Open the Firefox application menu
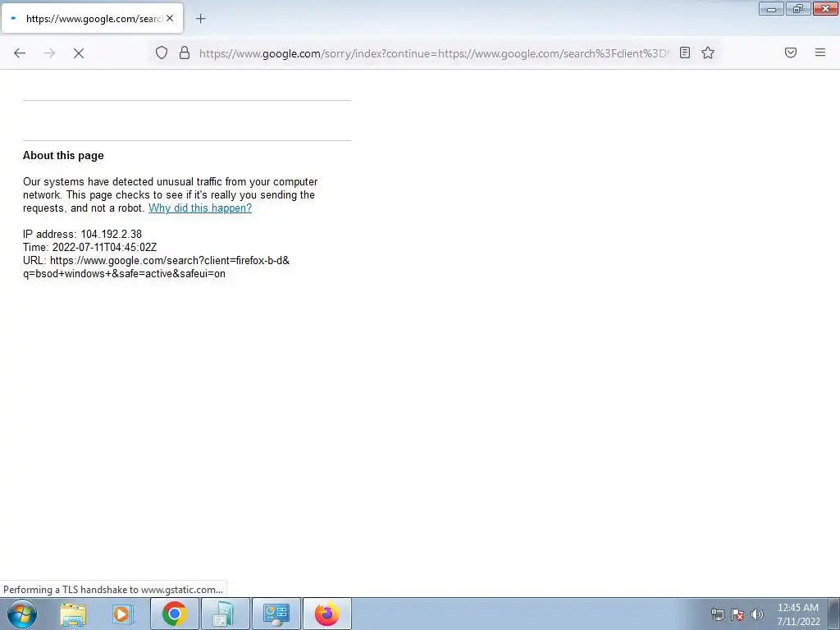Viewport: 840px width, 630px height. pyautogui.click(x=820, y=52)
